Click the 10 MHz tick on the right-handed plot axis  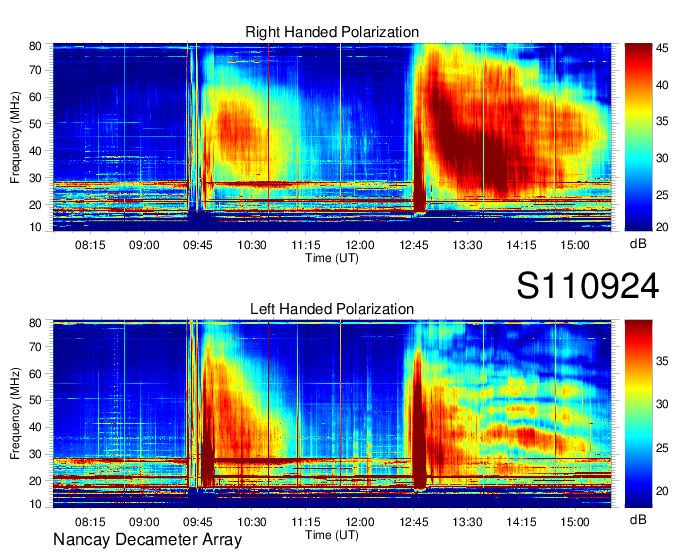click(35, 227)
